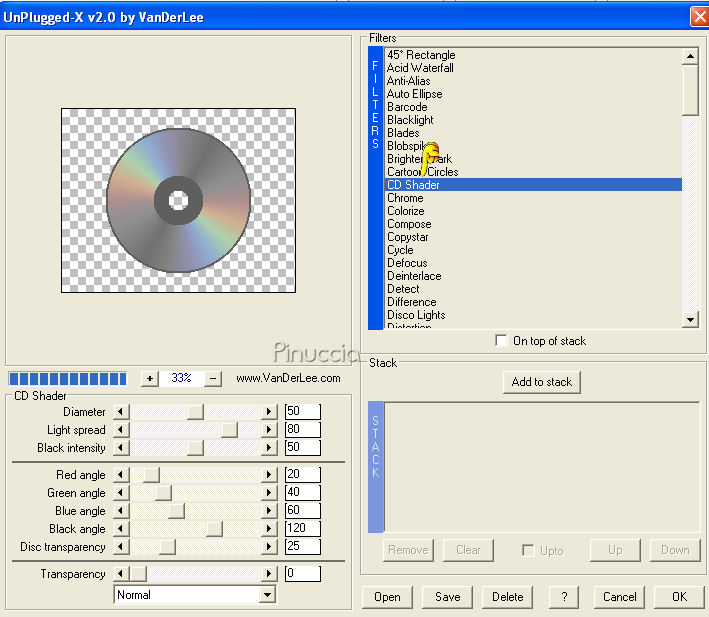The height and width of the screenshot is (617, 709).
Task: Click Green angle right arrow
Action: pyautogui.click(x=269, y=493)
